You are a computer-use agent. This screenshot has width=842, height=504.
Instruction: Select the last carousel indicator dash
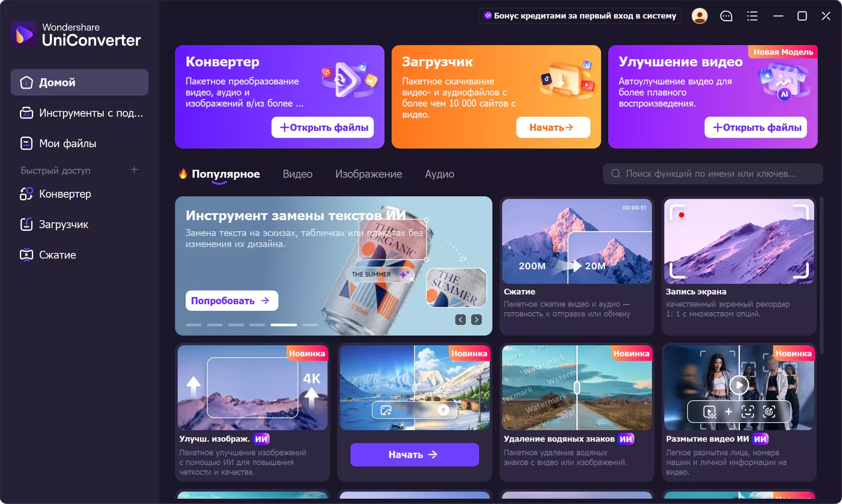point(310,325)
